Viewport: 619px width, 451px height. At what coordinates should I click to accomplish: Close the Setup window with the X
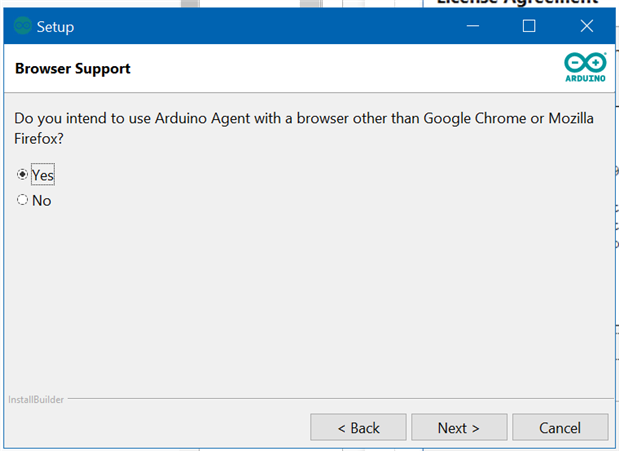click(587, 26)
